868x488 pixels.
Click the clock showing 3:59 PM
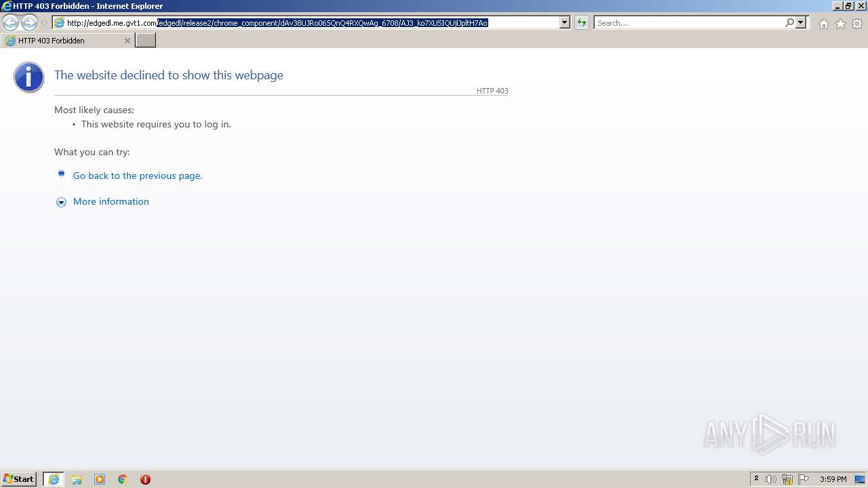pyautogui.click(x=833, y=479)
